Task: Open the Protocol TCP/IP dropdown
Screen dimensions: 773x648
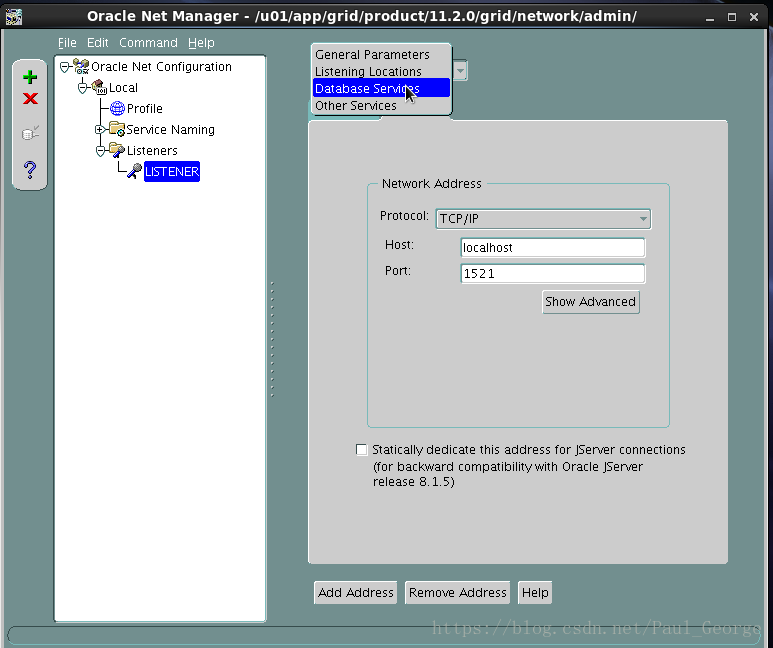Action: pos(543,219)
